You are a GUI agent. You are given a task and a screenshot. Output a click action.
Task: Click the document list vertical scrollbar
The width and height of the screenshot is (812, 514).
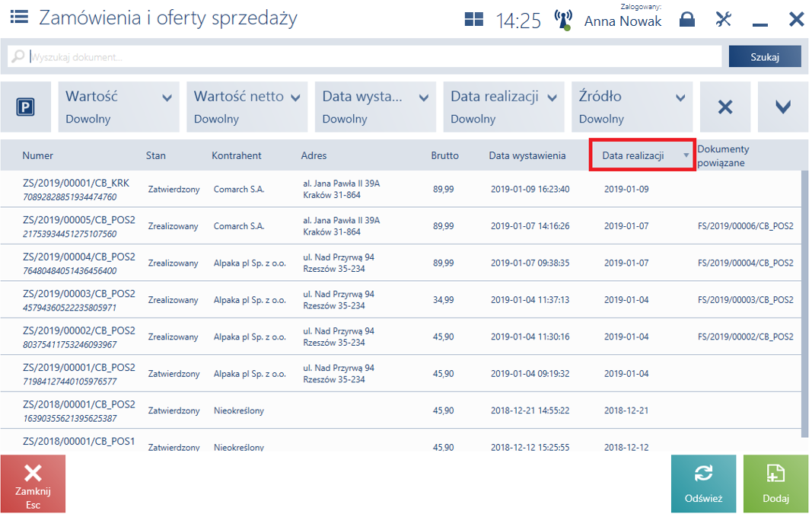pyautogui.click(x=804, y=304)
